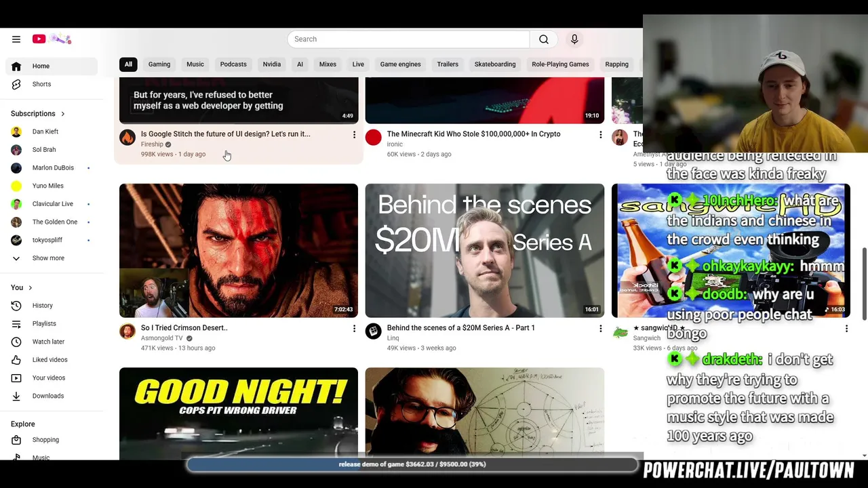Screen dimensions: 868x488
Task: Open Behind the scenes $20M thumbnail
Action: coord(485,251)
